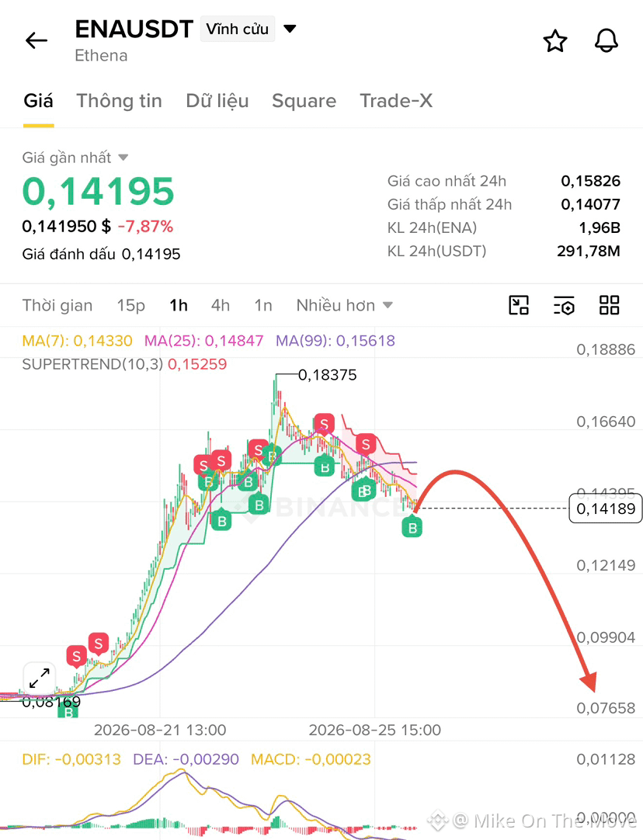Tap the large 0,14195 last price
The width and height of the screenshot is (643, 840).
point(98,192)
